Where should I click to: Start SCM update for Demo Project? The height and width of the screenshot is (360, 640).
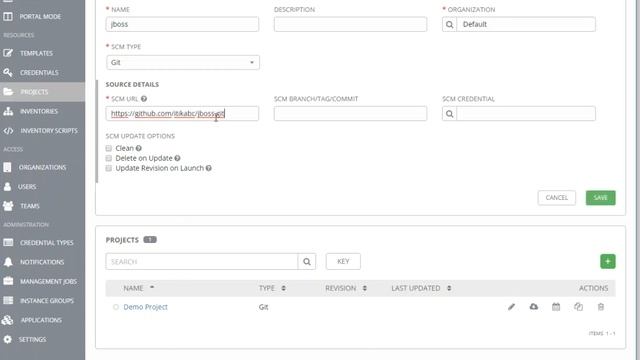(533, 307)
